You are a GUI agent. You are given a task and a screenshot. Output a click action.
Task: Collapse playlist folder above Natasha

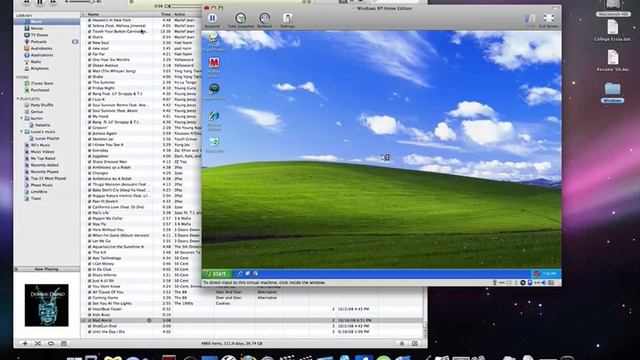[22, 118]
